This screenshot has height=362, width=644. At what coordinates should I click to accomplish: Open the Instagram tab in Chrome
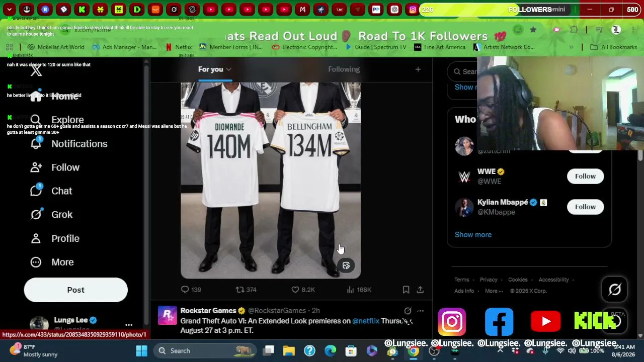click(413, 9)
